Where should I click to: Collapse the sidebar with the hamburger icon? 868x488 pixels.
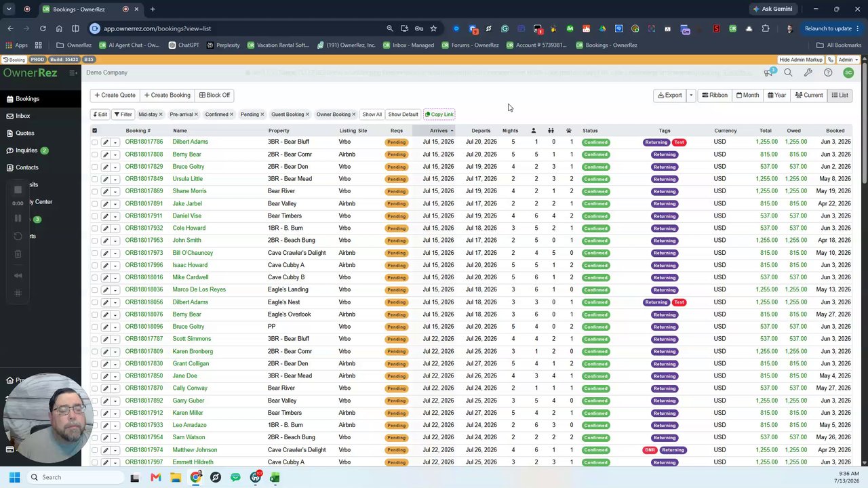tap(73, 73)
